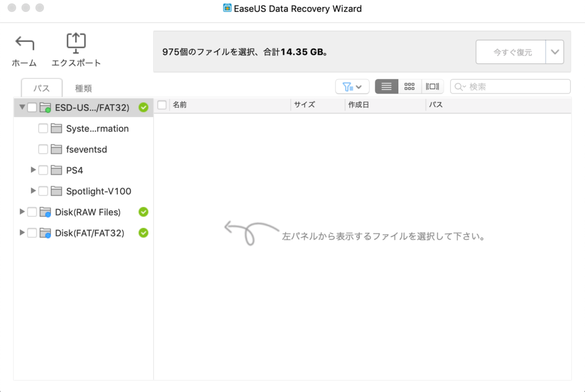Check the Spotlight-V100 folder checkbox
The width and height of the screenshot is (585, 392).
[x=43, y=191]
